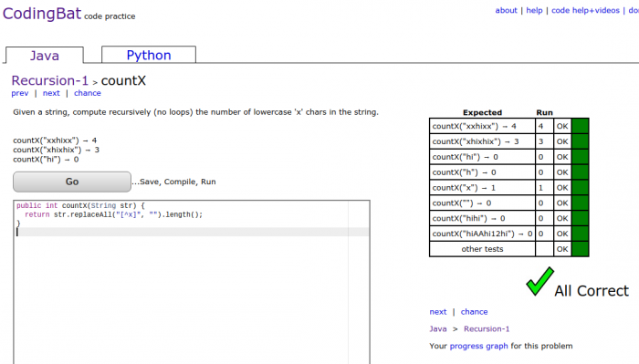The image size is (639, 364).
Task: Open the code help+videos link
Action: tap(585, 11)
